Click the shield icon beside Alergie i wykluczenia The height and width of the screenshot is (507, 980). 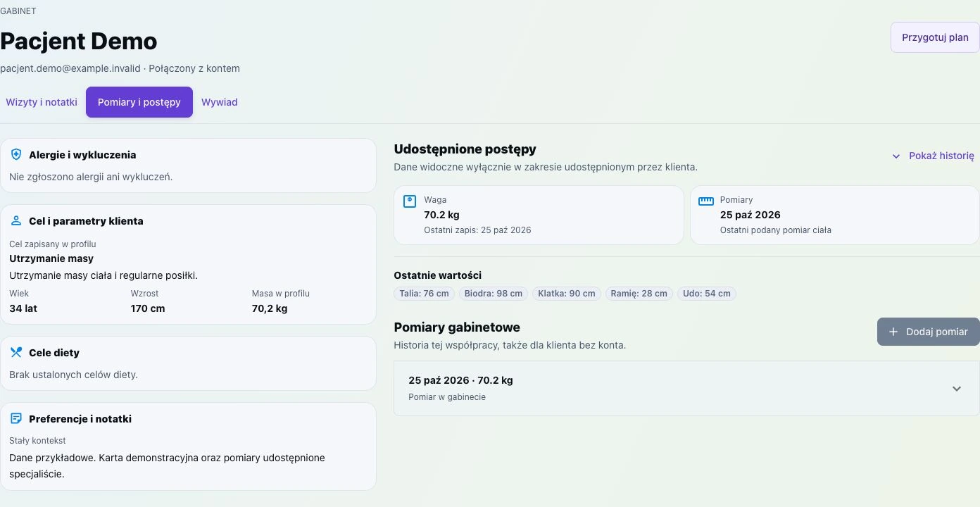coord(16,154)
